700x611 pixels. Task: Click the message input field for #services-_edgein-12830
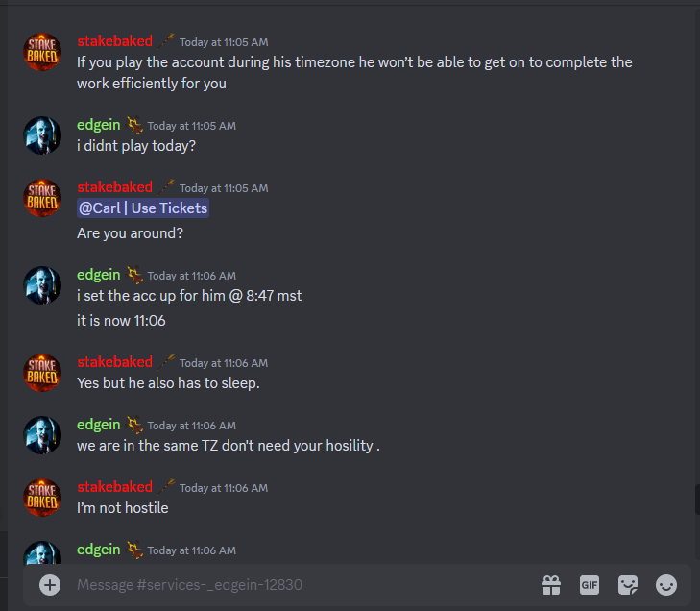click(303, 585)
